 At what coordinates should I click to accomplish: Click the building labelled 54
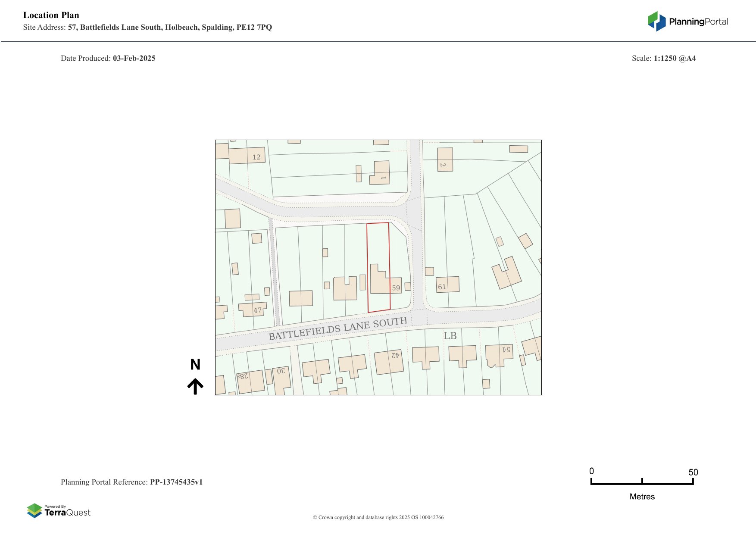click(x=499, y=354)
